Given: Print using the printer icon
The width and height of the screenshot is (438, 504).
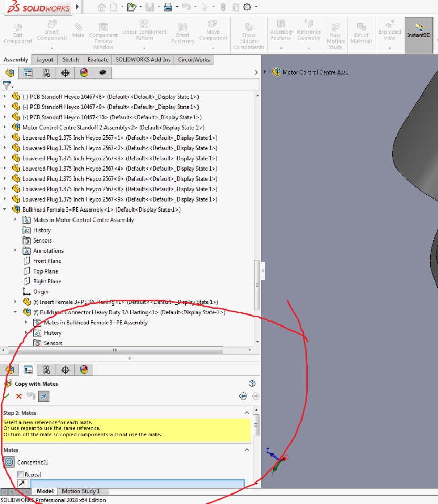Looking at the screenshot, I should pos(168,7).
